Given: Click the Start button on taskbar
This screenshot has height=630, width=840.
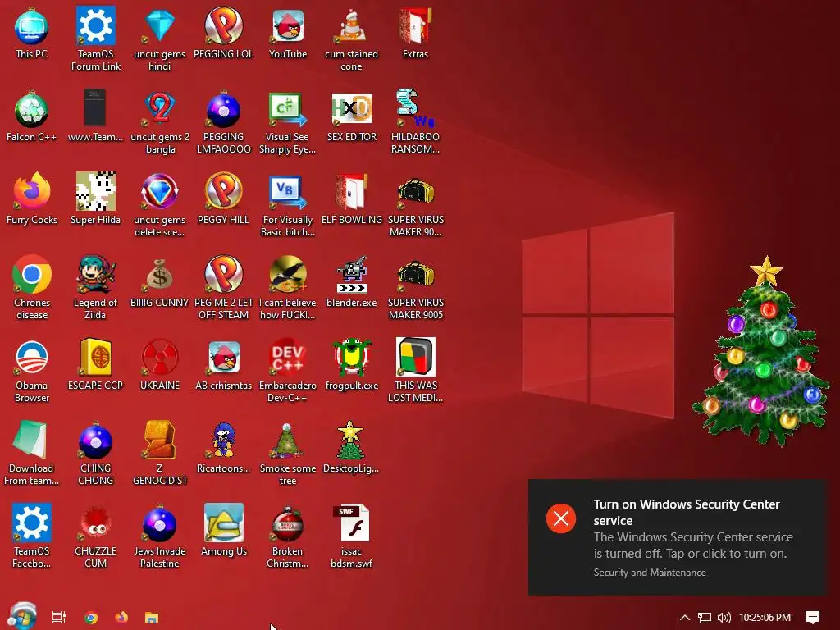Looking at the screenshot, I should pyautogui.click(x=22, y=616).
